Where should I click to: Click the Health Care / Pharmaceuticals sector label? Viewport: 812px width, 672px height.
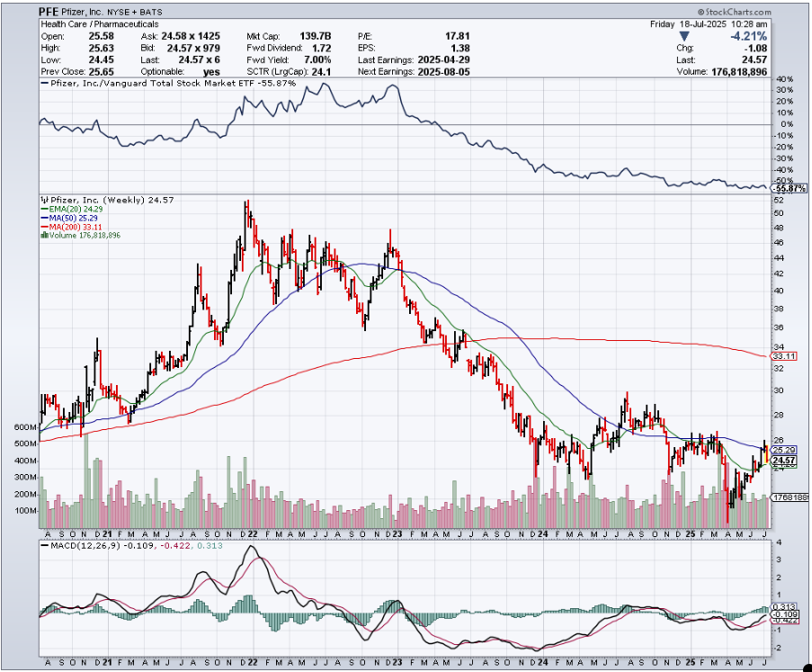pos(100,23)
